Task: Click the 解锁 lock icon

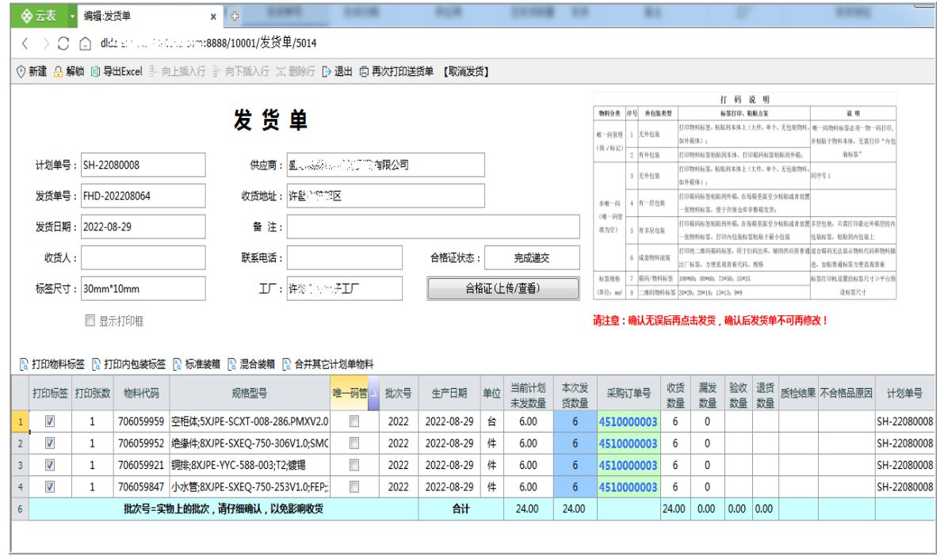Action: 59,71
